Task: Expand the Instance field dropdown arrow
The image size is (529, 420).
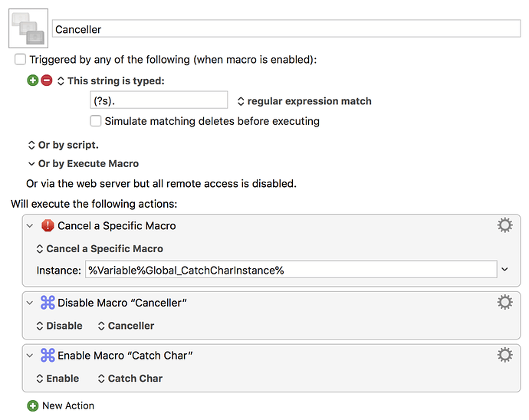Action: coord(504,270)
